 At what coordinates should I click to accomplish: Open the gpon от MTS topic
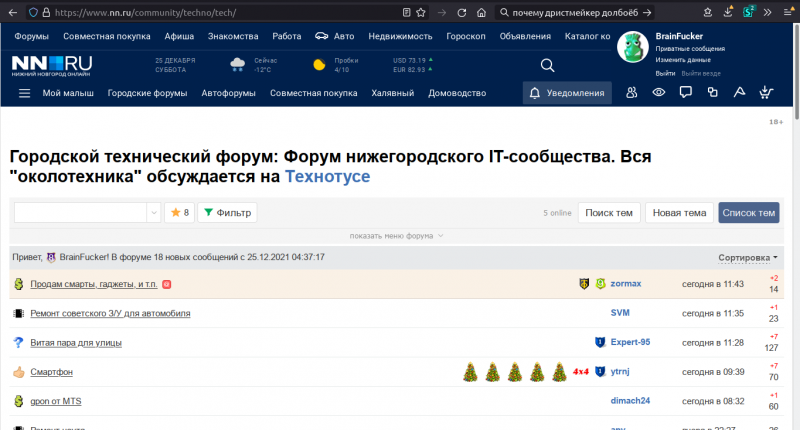[x=56, y=401]
